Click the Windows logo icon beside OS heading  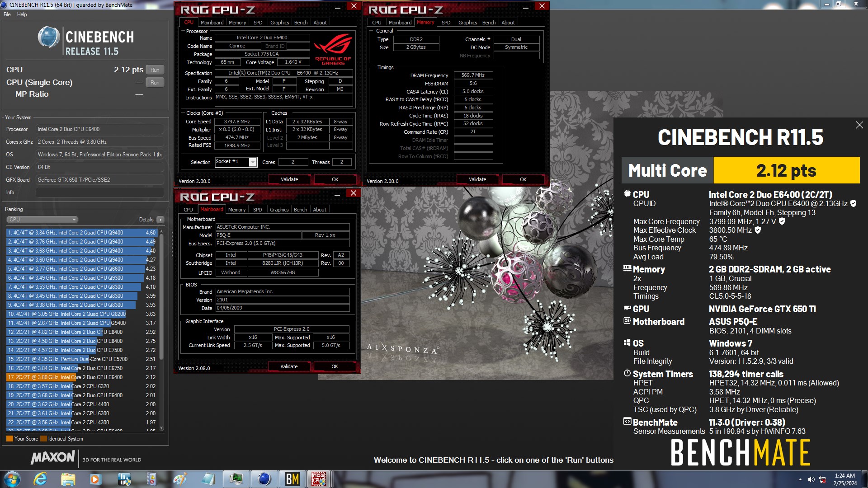(627, 343)
